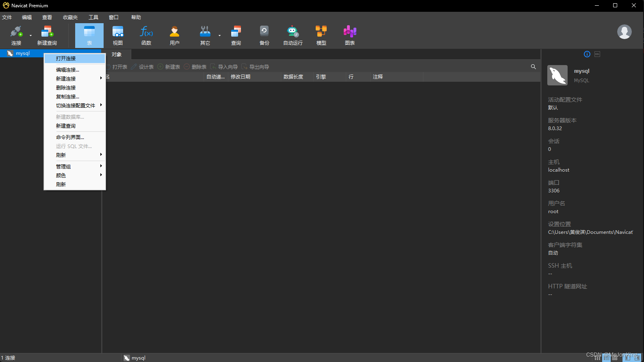Switch to the DDL icon in info panel
This screenshot has width=644, height=362.
597,54
